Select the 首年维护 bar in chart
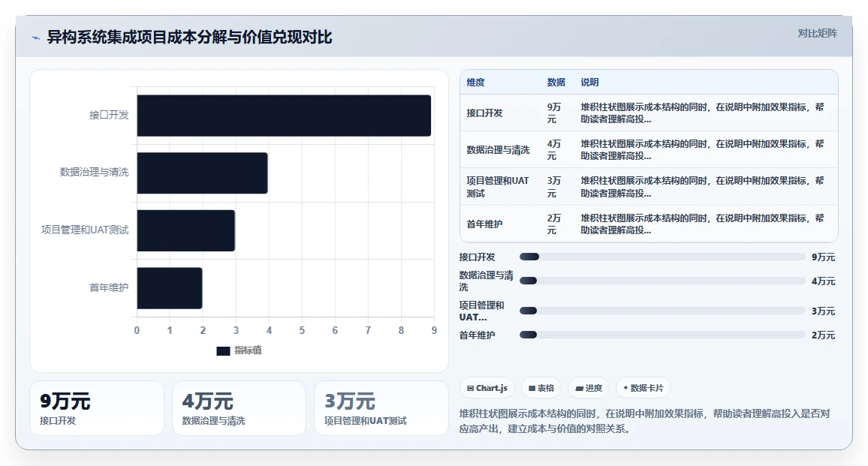The width and height of the screenshot is (868, 466). 170,288
